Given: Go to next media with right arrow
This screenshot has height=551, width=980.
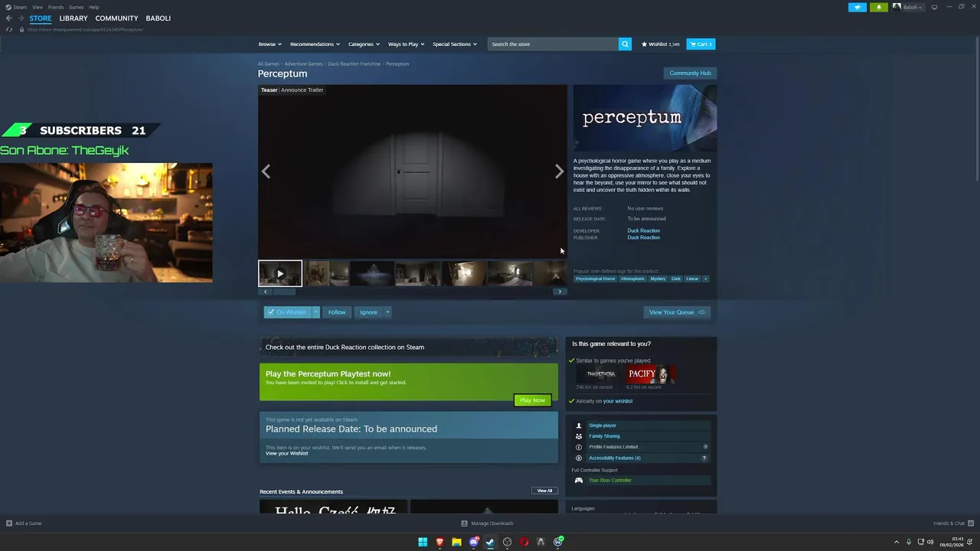Looking at the screenshot, I should 559,171.
